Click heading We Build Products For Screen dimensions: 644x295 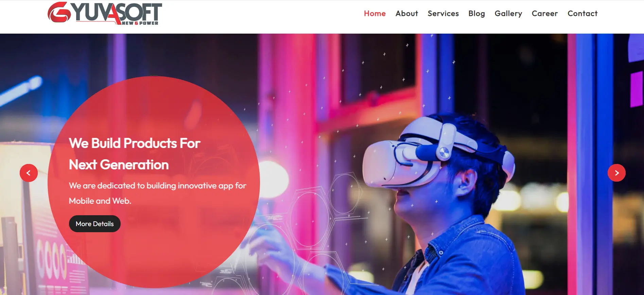point(135,143)
